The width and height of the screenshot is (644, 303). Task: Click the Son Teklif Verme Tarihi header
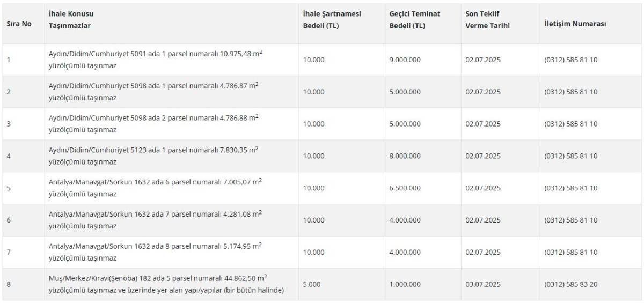tap(487, 19)
